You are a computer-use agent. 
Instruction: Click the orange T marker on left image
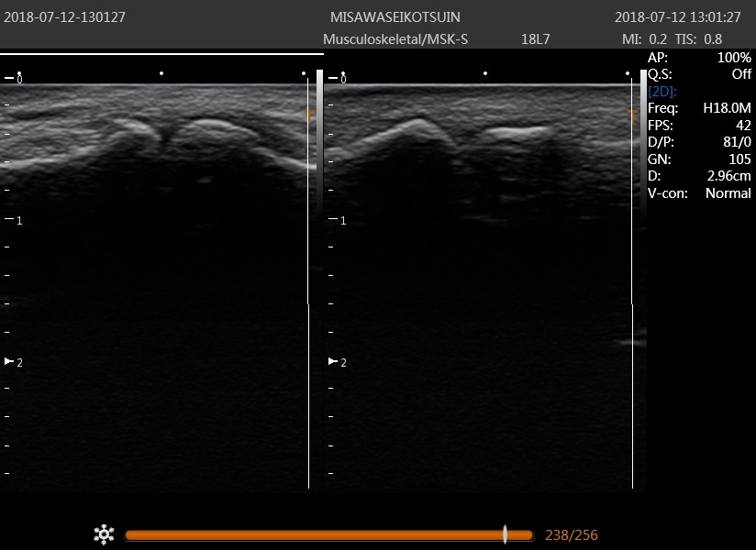click(308, 116)
